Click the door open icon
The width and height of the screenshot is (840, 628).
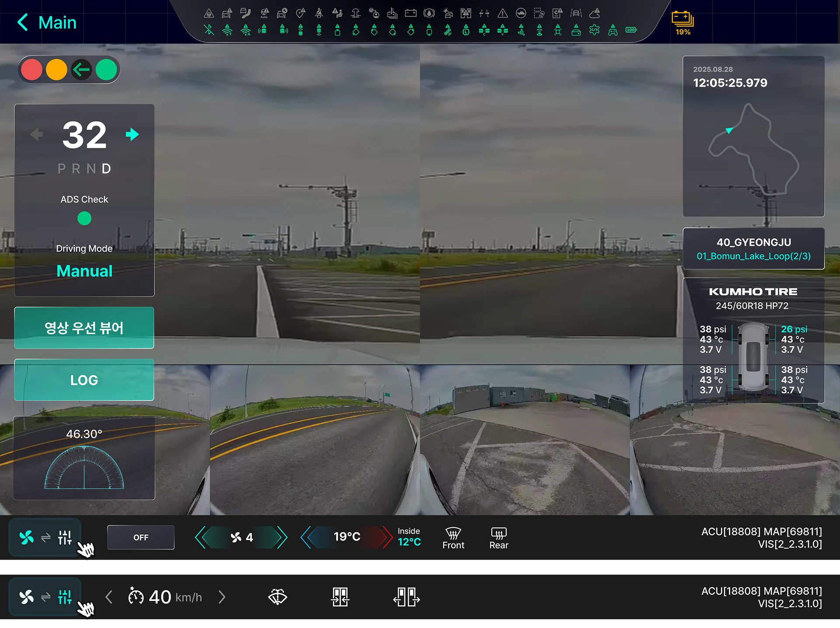click(x=406, y=597)
